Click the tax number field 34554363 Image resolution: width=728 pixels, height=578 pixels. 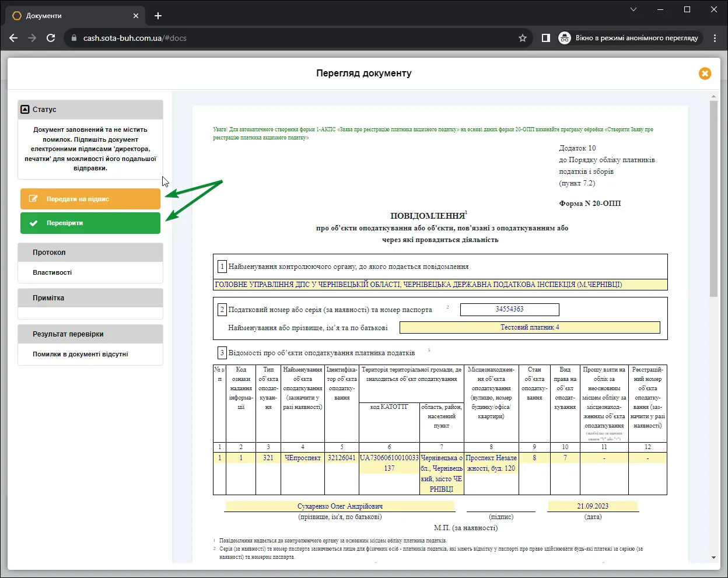510,309
